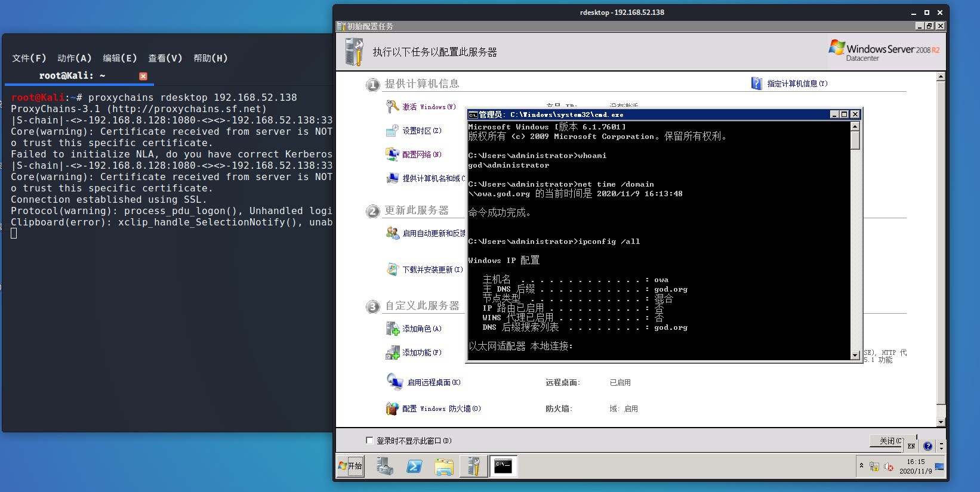Close the root@Kali terminal tab
The width and height of the screenshot is (980, 492).
pyautogui.click(x=143, y=76)
